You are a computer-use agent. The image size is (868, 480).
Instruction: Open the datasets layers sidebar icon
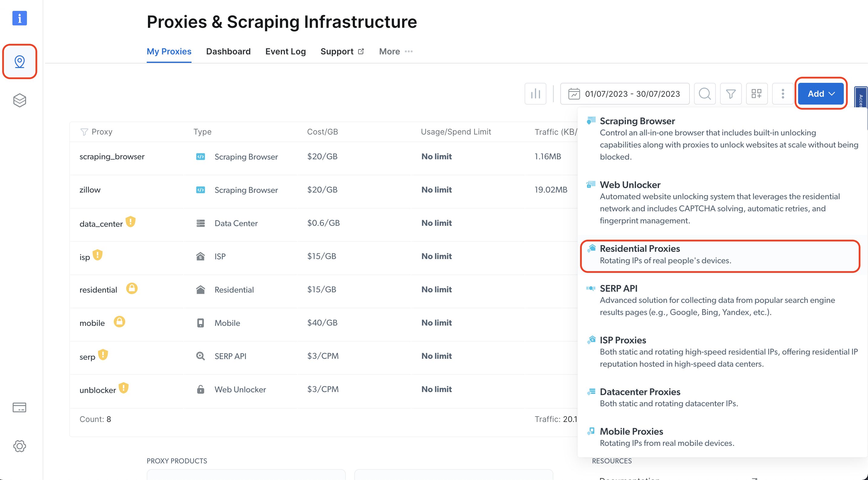point(20,100)
